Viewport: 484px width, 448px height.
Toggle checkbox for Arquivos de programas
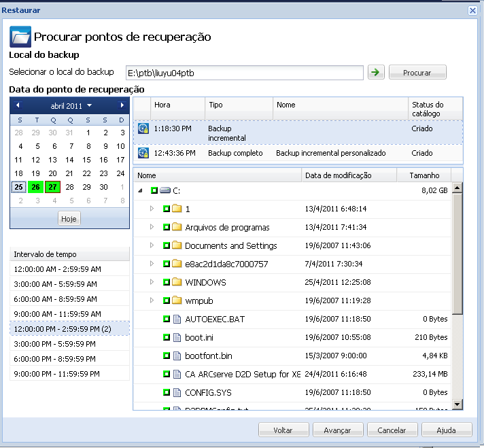tap(167, 227)
